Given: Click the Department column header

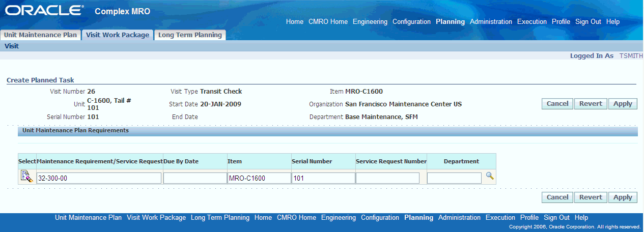Looking at the screenshot, I should 461,161.
